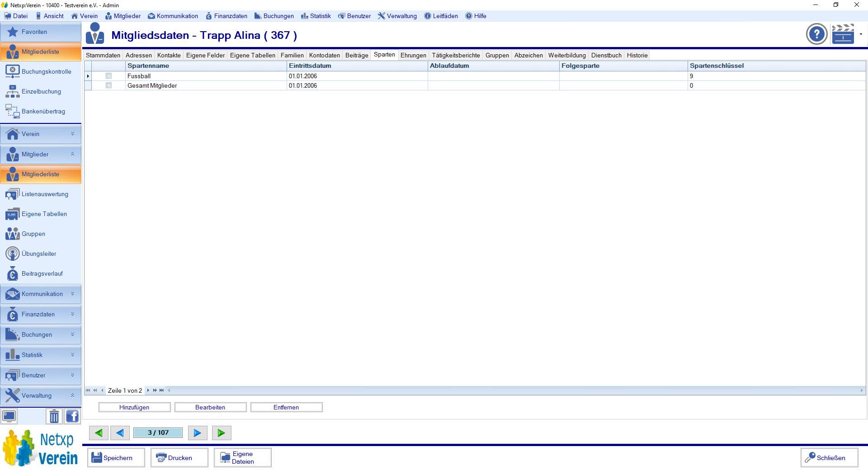Click the Bearbeiten button
Screen dimensions: 868x470
pyautogui.click(x=210, y=407)
